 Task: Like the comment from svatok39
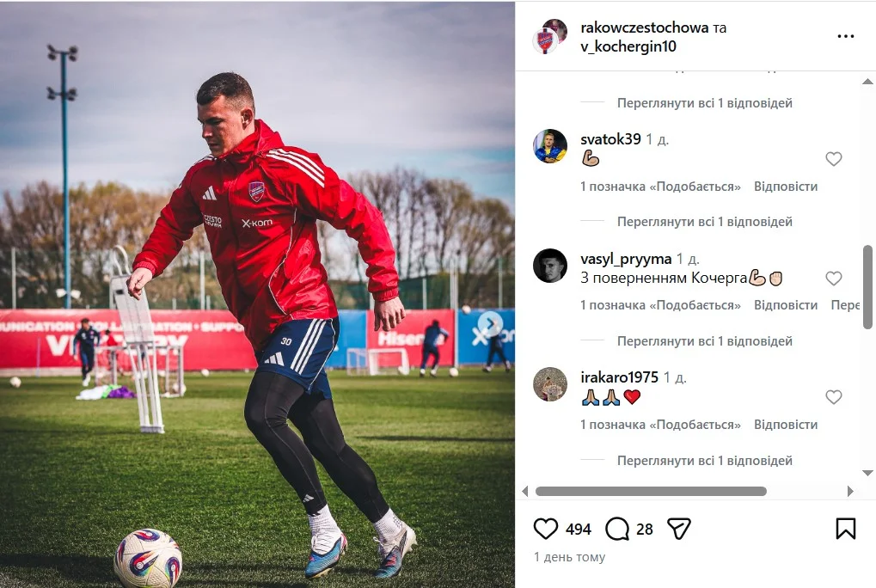tap(834, 159)
